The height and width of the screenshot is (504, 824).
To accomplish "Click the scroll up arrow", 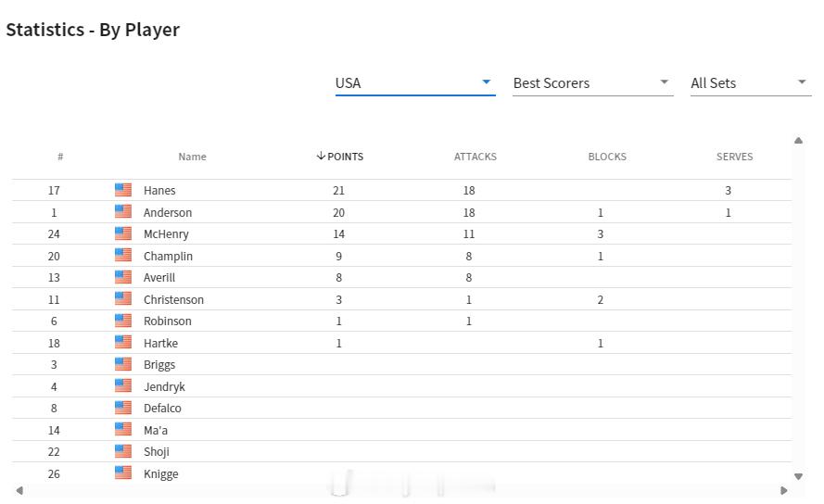I will pos(798,140).
